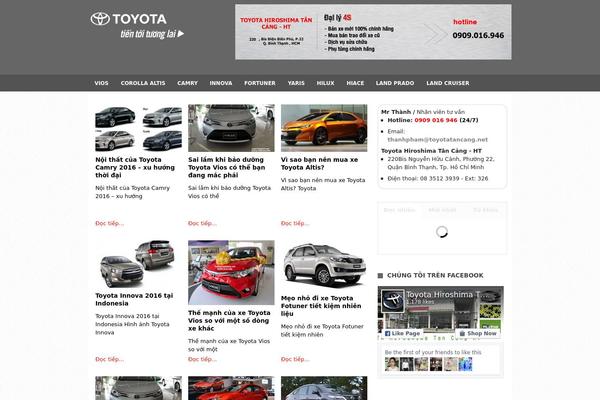Open 'Vì sao bạn nên mua xe Toyota Altis?' title
Viewport: 600px width, 400px height.
[320, 163]
